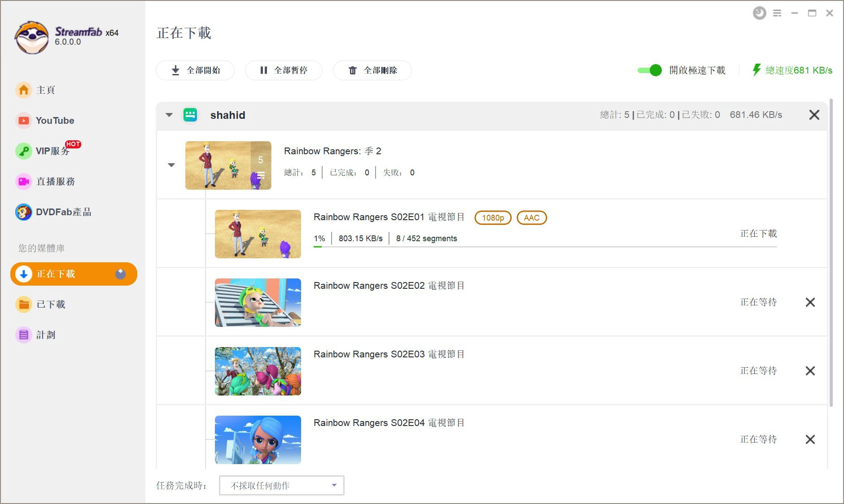Click the shahid group name

[x=227, y=115]
